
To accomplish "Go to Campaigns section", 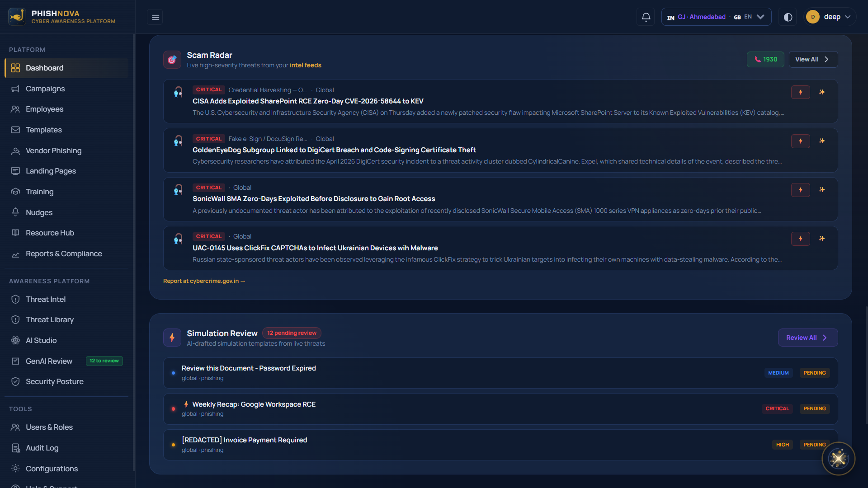I will coord(66,89).
